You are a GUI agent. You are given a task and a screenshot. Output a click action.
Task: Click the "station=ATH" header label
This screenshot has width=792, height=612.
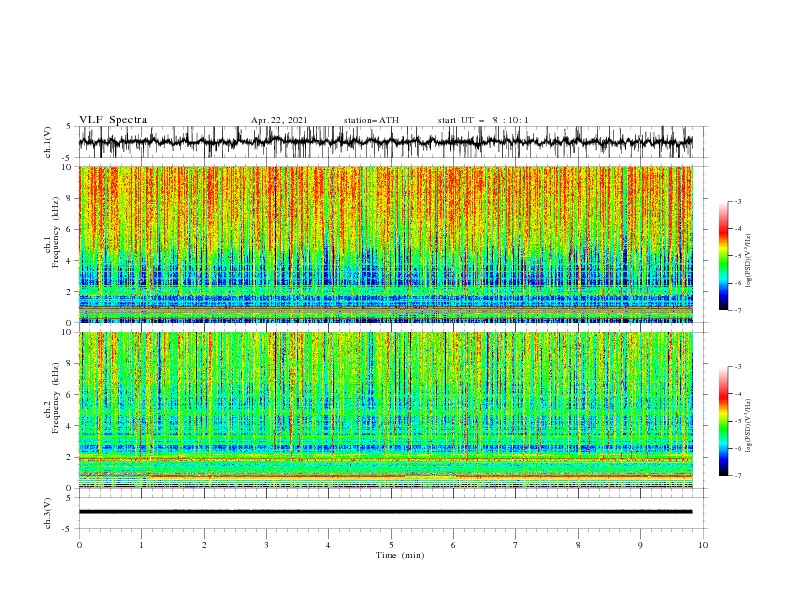pos(371,120)
